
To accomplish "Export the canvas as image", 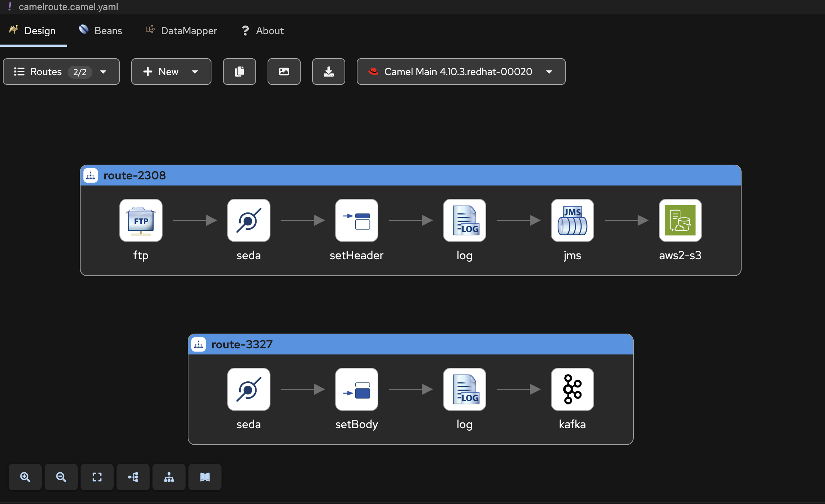I will [284, 72].
